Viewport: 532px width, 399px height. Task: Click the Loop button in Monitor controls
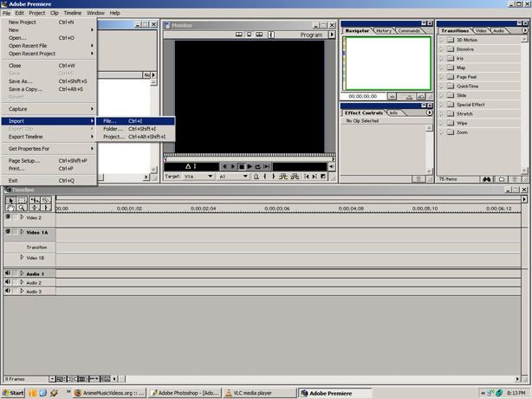click(x=258, y=166)
